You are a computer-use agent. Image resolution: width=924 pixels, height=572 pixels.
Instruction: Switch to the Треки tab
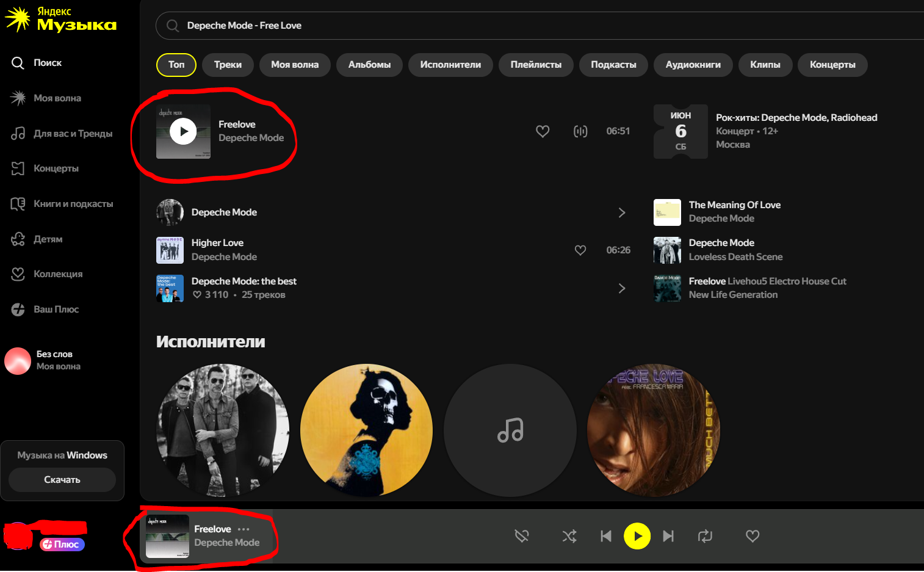(228, 65)
